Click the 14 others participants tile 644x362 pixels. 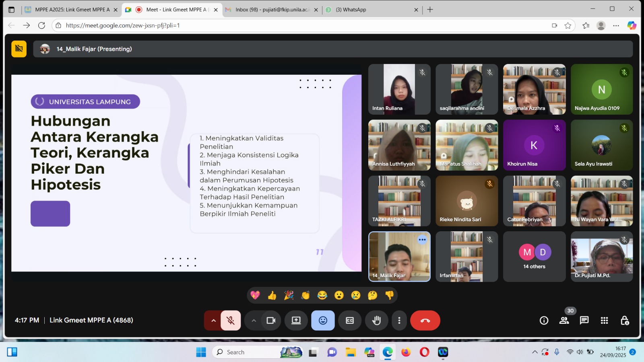coord(534,257)
